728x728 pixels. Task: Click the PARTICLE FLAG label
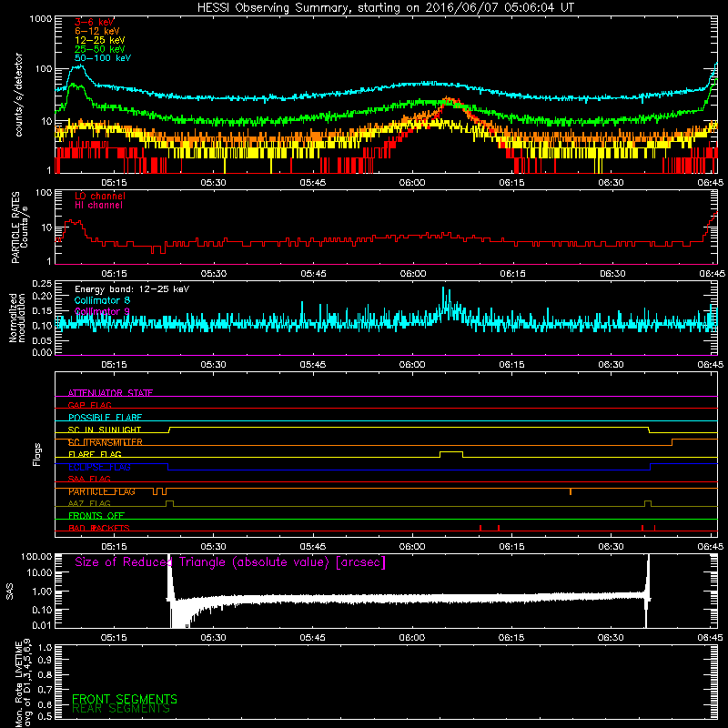coord(102,491)
